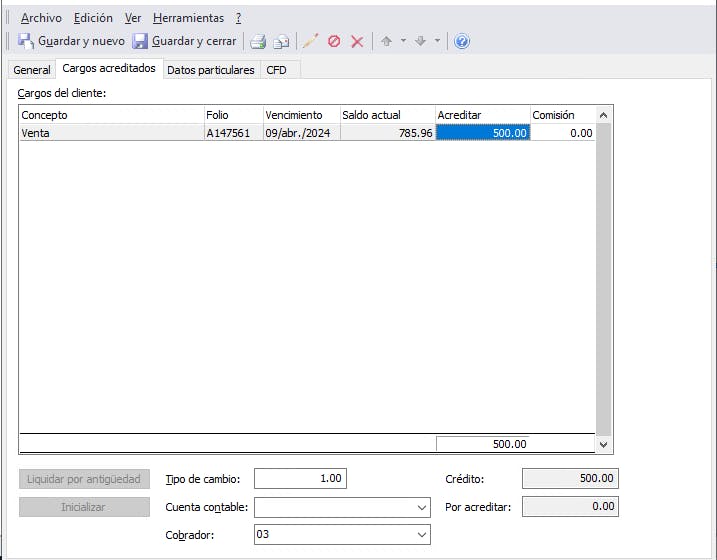
Task: Click the up arrow navigation icon
Action: point(386,42)
